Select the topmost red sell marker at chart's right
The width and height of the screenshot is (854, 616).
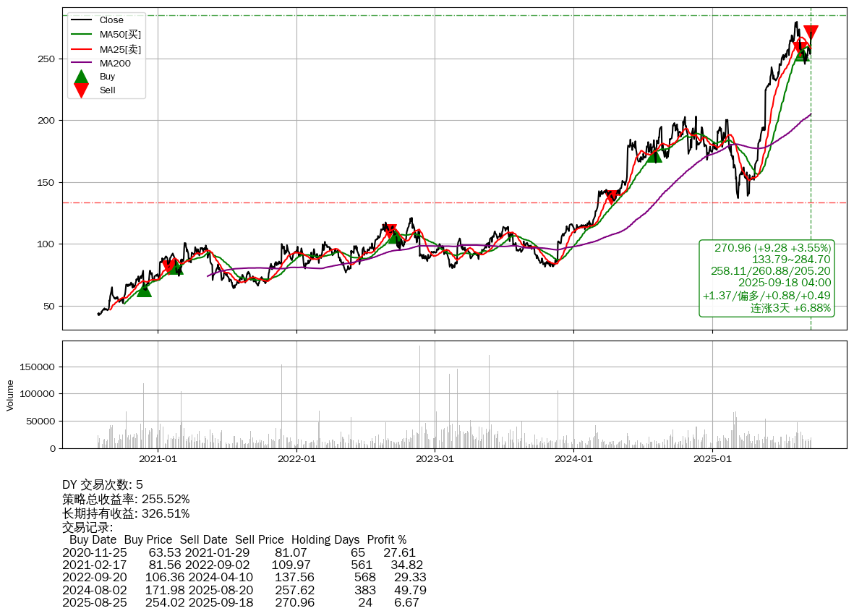click(811, 33)
